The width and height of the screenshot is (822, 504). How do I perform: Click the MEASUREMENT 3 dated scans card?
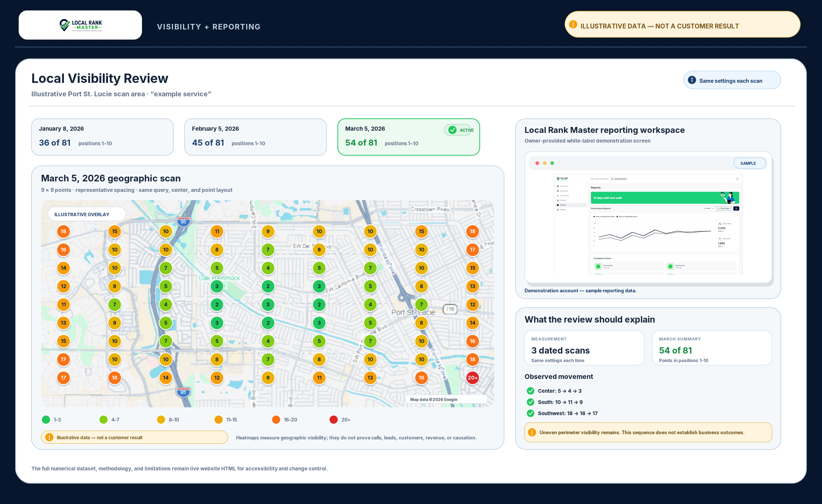(584, 348)
